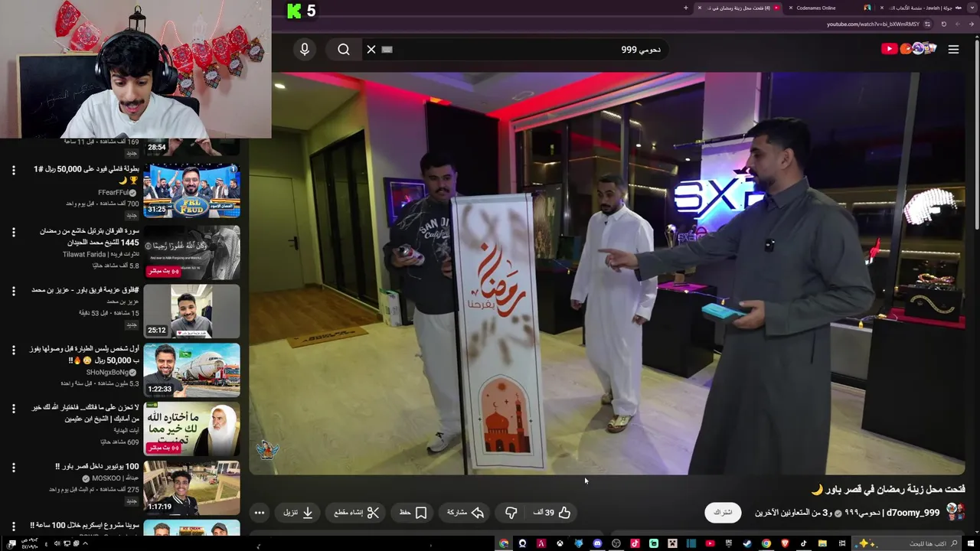The image size is (980, 551).
Task: Select the active YouTube فتحت محل tab
Action: 738,8
